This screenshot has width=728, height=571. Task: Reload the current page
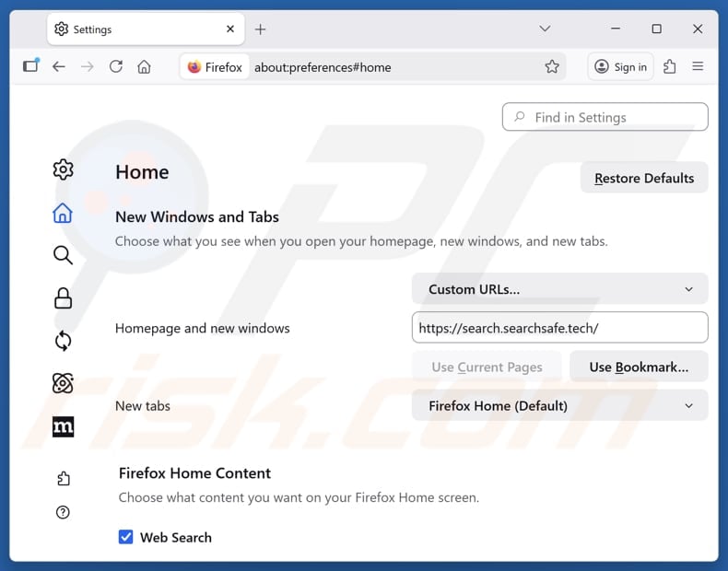coord(115,67)
